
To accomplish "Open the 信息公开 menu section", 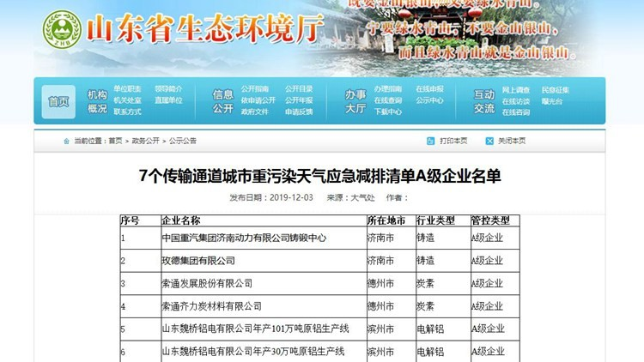I will point(222,101).
